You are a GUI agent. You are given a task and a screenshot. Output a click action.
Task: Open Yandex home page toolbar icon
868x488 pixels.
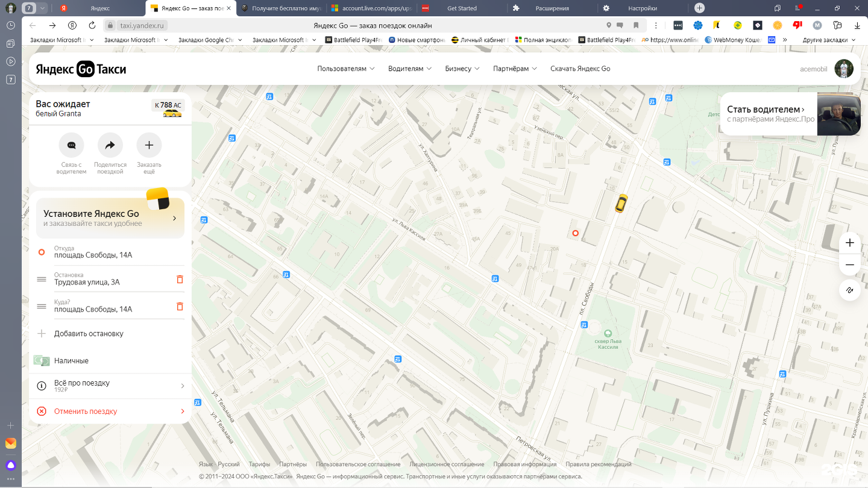(x=72, y=25)
